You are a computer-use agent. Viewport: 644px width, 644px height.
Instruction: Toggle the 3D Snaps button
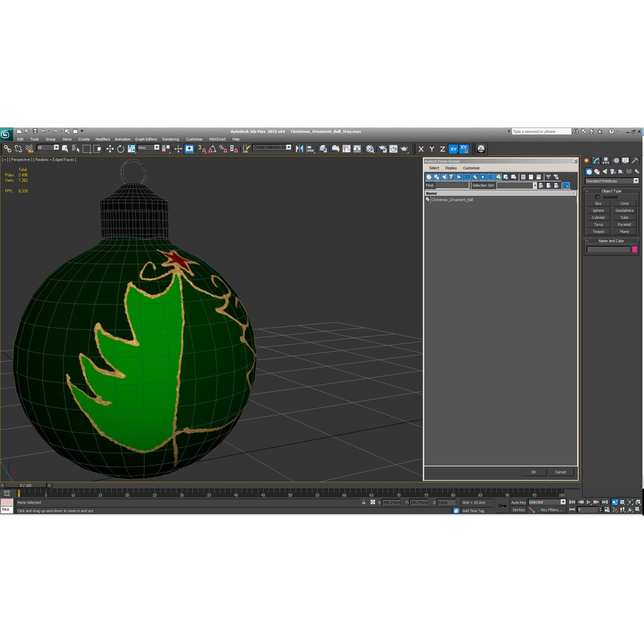coord(202,148)
